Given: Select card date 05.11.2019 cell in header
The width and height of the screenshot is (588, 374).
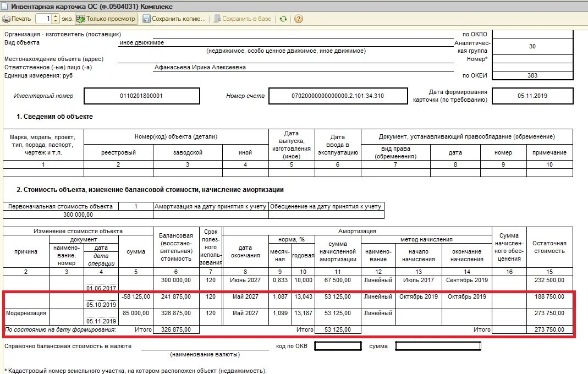Looking at the screenshot, I should click(x=532, y=96).
